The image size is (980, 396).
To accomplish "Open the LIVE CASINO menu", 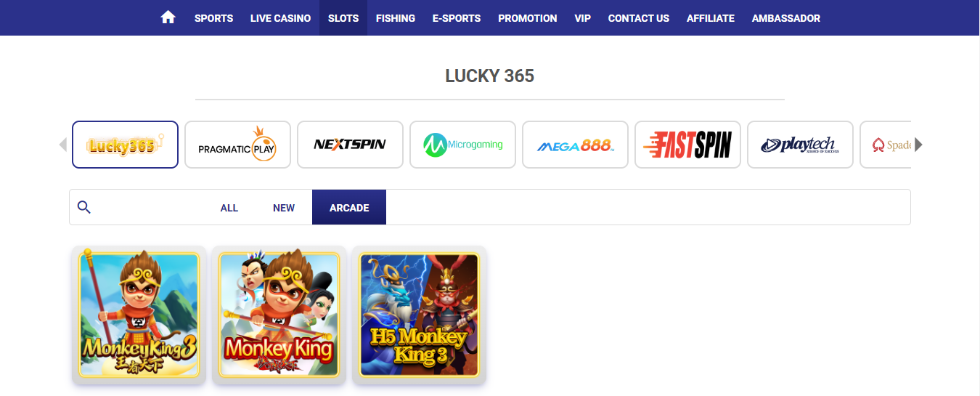I will 280,18.
